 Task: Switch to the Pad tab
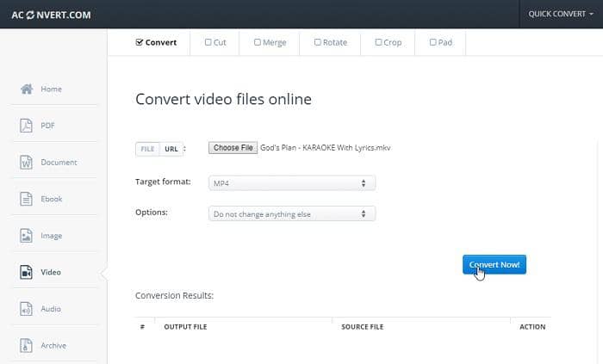point(433,42)
